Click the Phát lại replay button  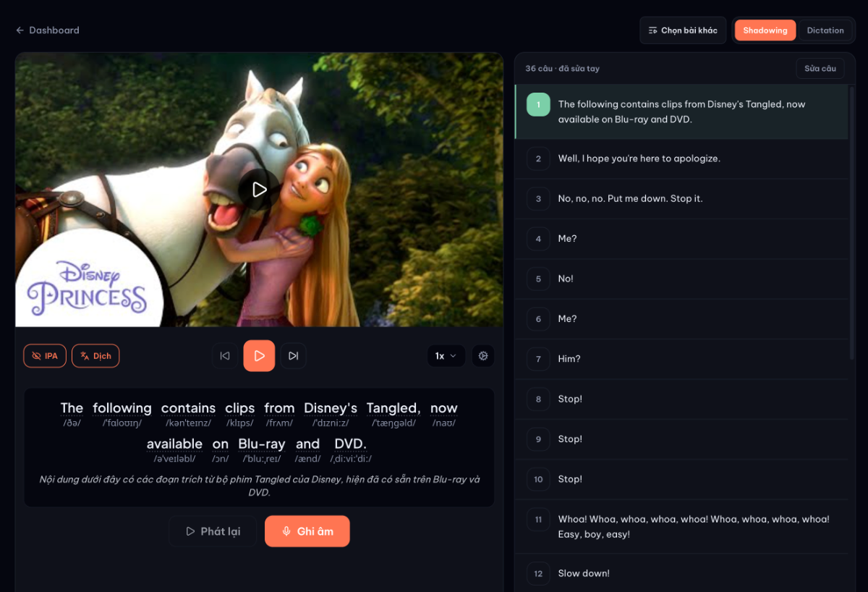pos(213,531)
